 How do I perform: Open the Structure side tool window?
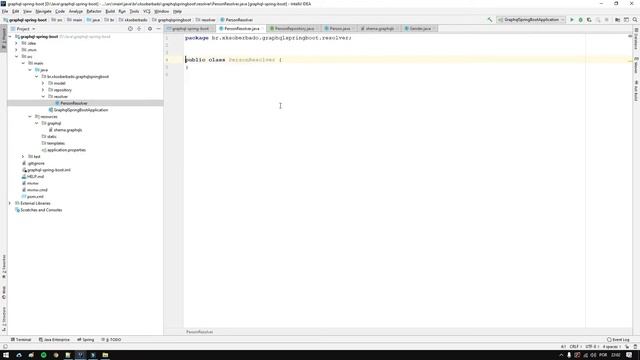pos(4,319)
